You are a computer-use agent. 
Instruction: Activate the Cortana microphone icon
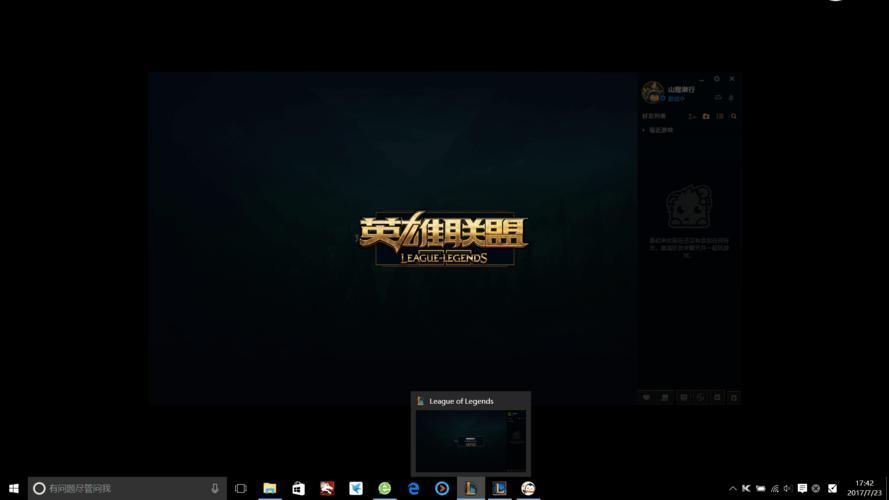pos(215,488)
